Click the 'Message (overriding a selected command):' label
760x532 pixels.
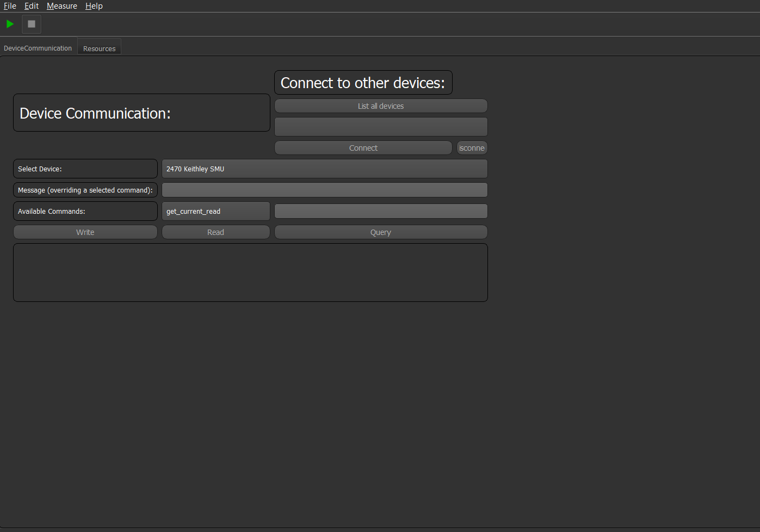tap(85, 190)
